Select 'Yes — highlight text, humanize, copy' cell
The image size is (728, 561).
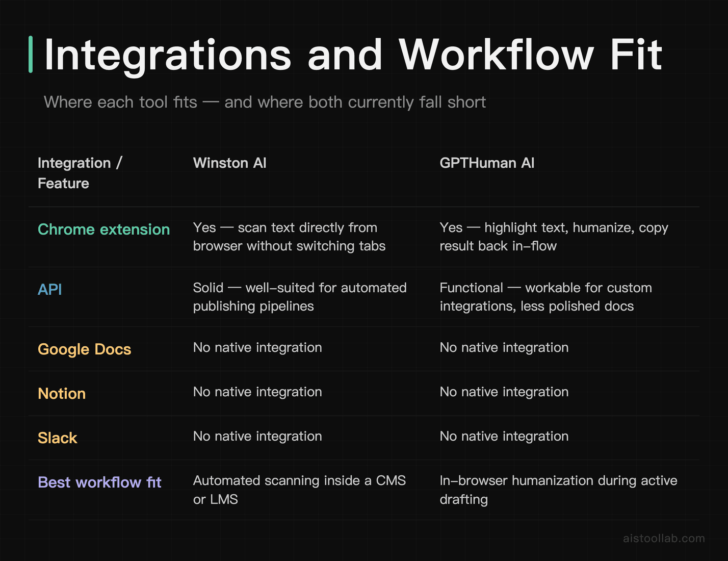tap(554, 237)
